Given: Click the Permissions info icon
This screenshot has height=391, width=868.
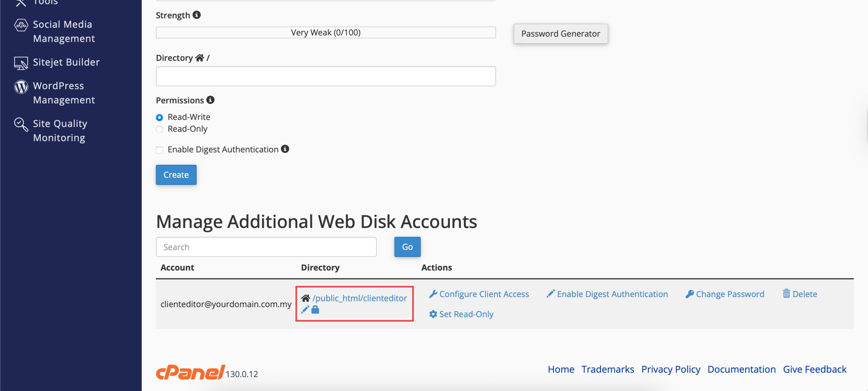Looking at the screenshot, I should (x=211, y=100).
